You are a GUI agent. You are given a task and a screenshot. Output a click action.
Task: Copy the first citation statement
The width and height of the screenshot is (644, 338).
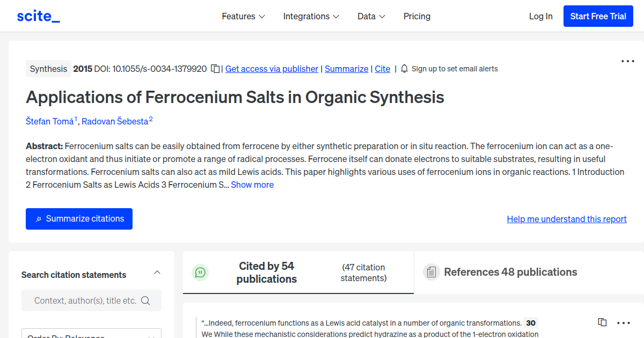click(x=602, y=322)
